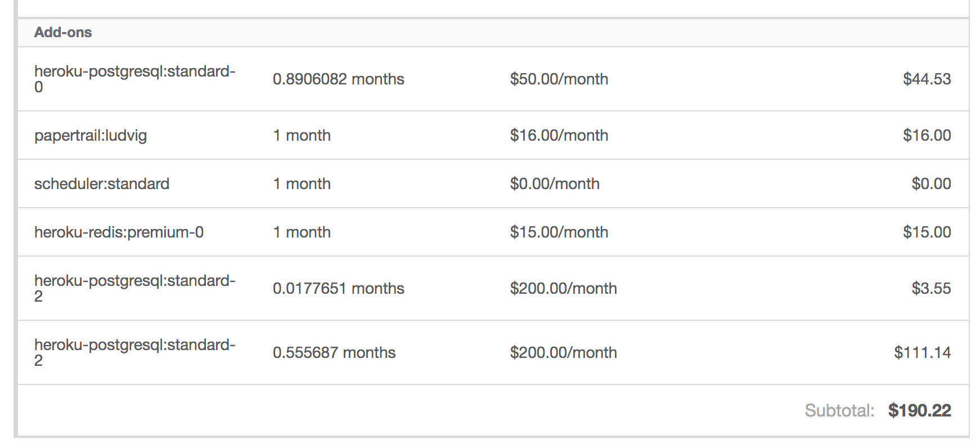Select the 0.555687 months usage value
The image size is (980, 448).
coord(334,353)
